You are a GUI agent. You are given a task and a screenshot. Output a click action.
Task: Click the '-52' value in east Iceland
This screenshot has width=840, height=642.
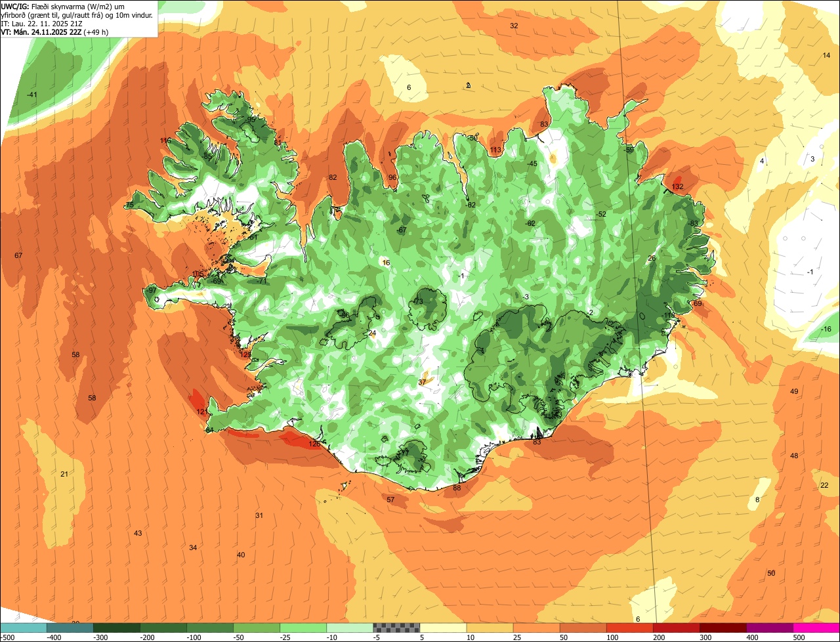[600, 215]
